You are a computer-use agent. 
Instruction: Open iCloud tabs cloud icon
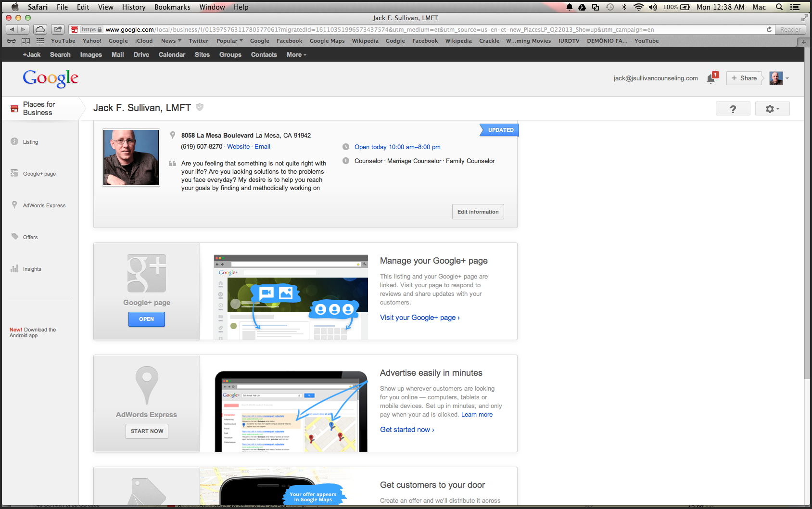[x=40, y=29]
